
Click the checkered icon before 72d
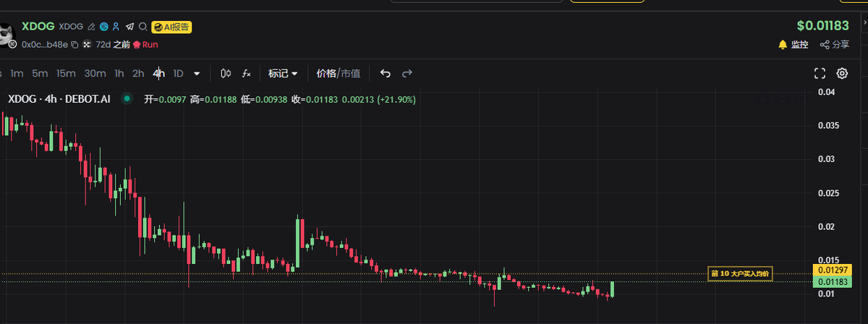[x=88, y=45]
